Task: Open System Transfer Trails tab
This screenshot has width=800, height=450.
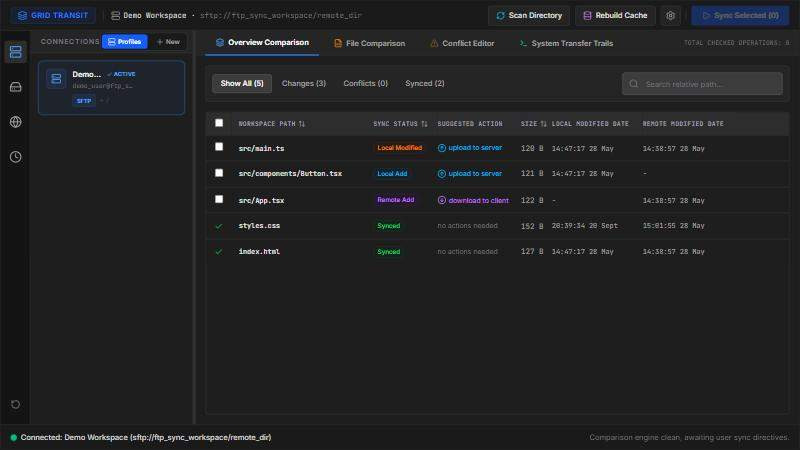Action: click(566, 43)
